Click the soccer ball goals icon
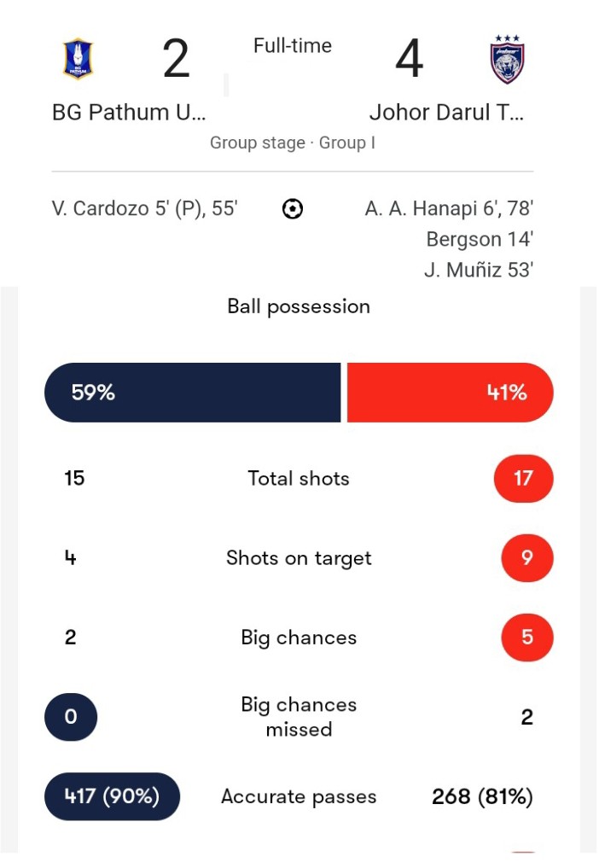 (x=293, y=209)
